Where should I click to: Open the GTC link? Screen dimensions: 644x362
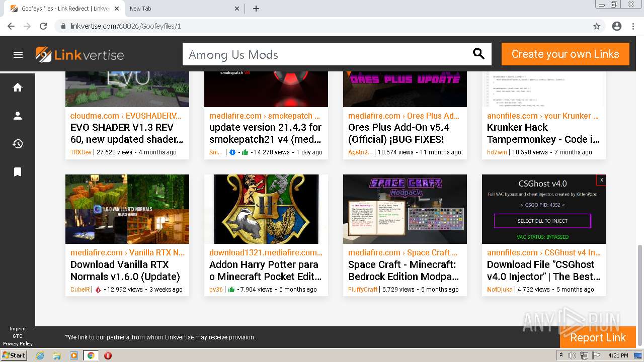[x=18, y=336]
